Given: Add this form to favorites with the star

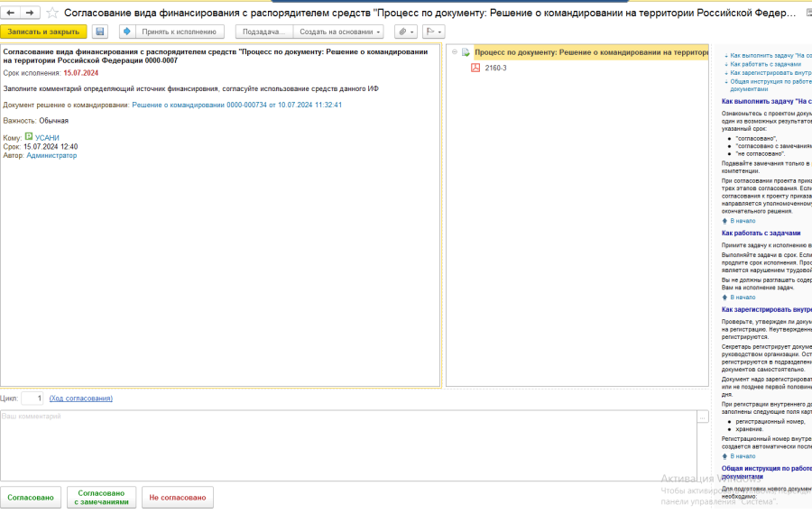Looking at the screenshot, I should click(52, 14).
